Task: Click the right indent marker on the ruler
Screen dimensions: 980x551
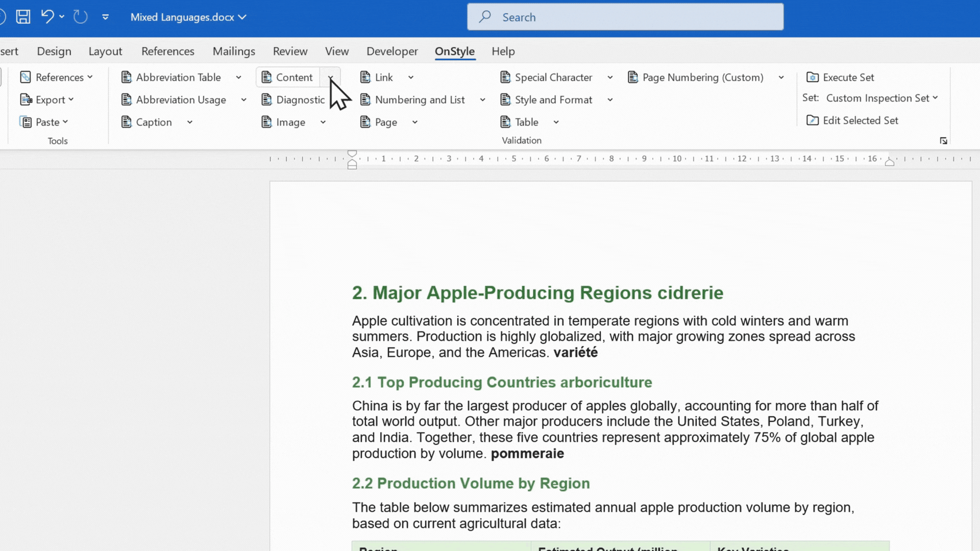Action: (x=890, y=162)
